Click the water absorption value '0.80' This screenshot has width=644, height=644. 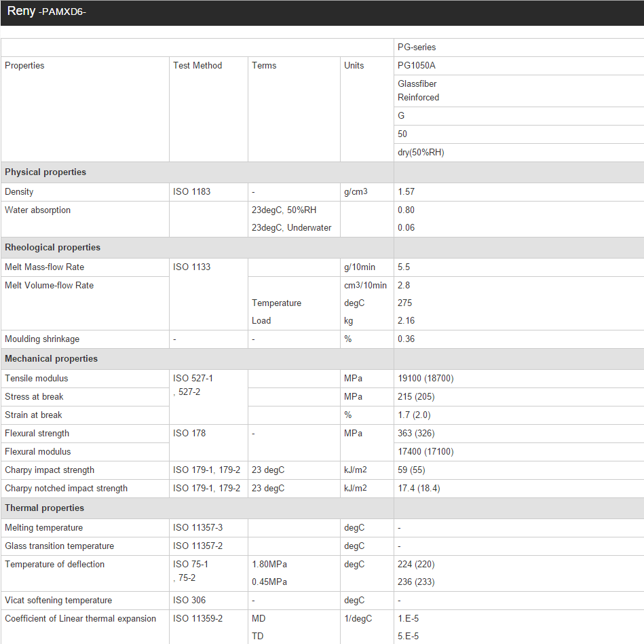pyautogui.click(x=406, y=210)
